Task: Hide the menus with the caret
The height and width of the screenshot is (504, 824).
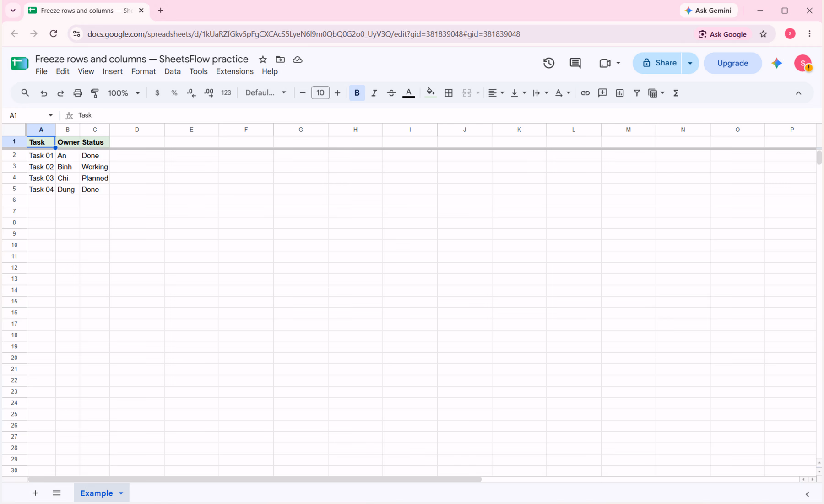Action: point(798,93)
